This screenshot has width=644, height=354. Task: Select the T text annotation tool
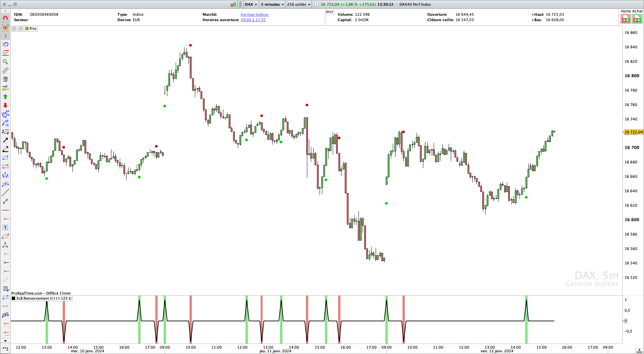(5, 227)
